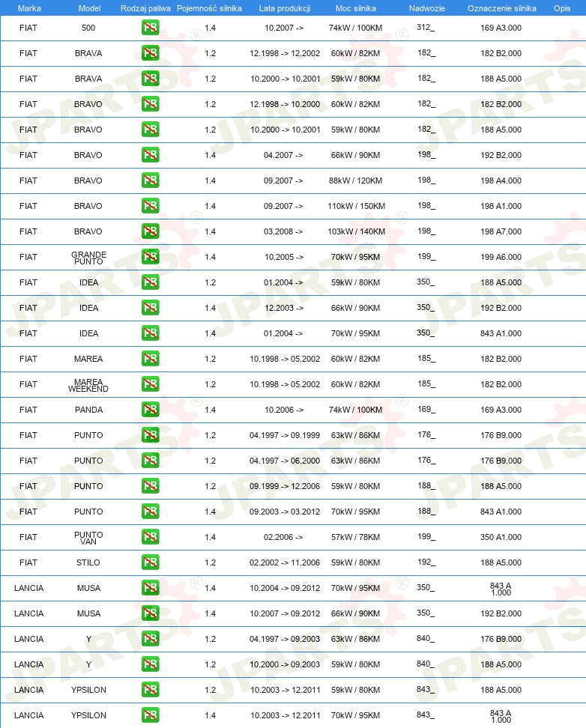The image size is (586, 728).
Task: Click fuel icon for PUNTO 04.1997 -> 06.2000 row
Action: tap(150, 461)
